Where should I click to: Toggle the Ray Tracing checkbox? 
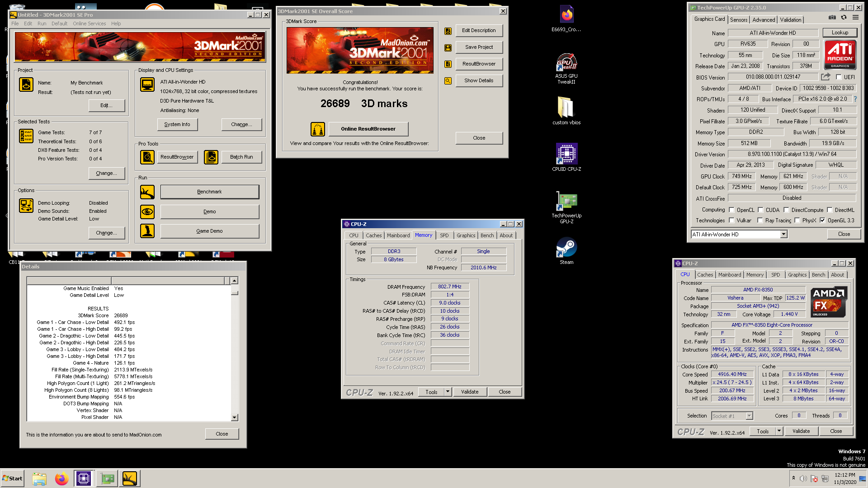click(x=760, y=221)
